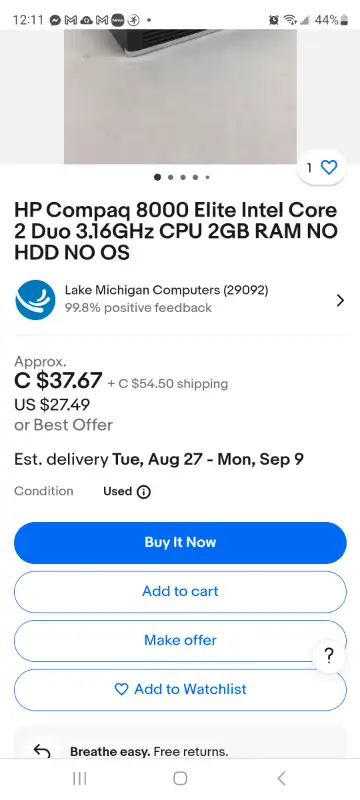Tap the Lake Michigan Computers seller logo
This screenshot has width=360, height=800.
click(35, 299)
